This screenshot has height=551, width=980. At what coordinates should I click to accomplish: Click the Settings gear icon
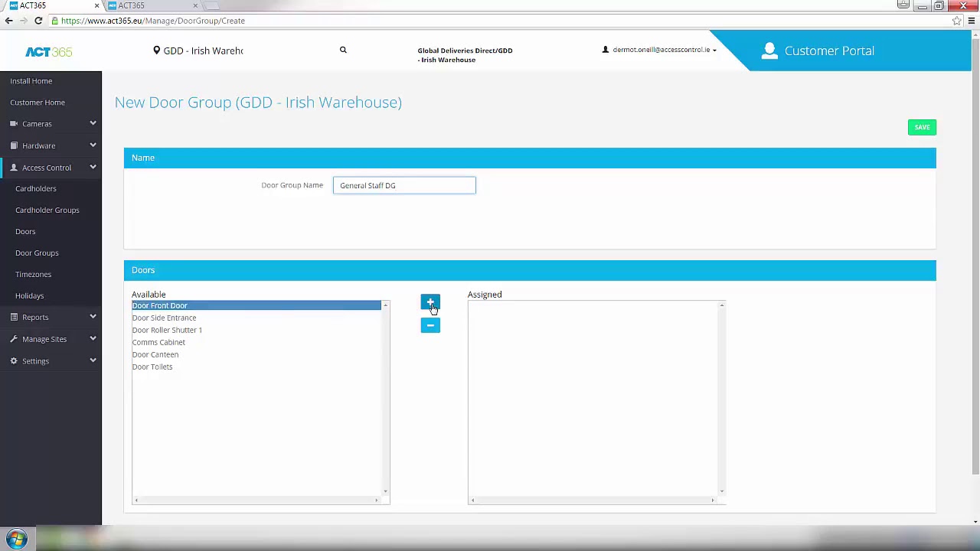(14, 361)
